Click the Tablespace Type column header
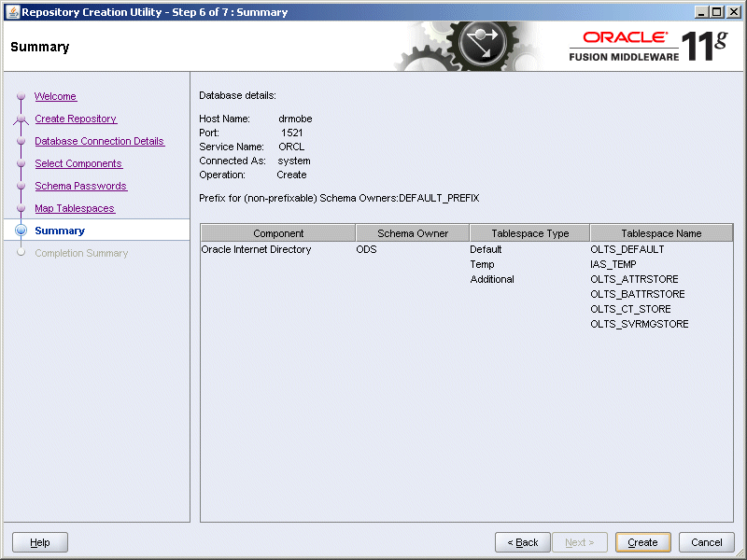Screen dimensions: 747x560 (x=529, y=233)
